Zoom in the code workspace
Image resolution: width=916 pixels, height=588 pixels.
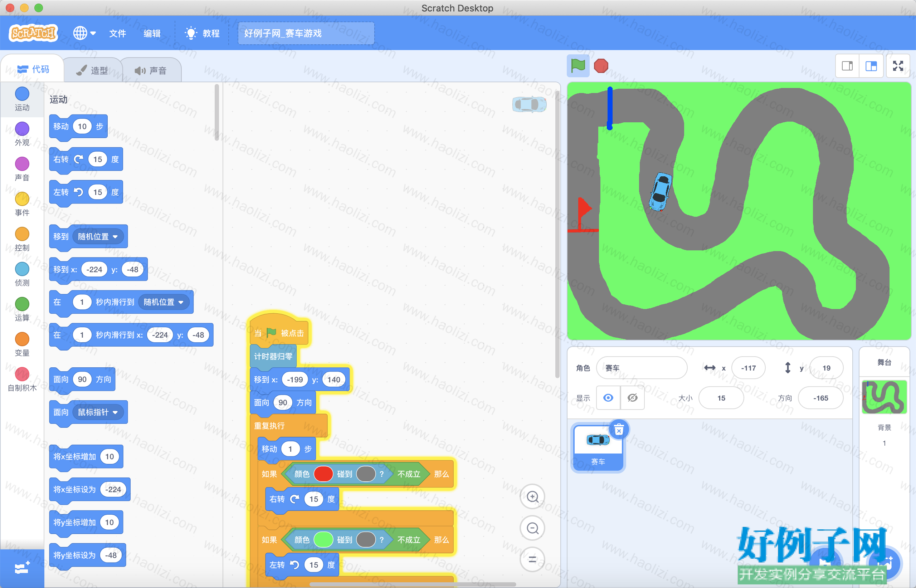tap(532, 496)
